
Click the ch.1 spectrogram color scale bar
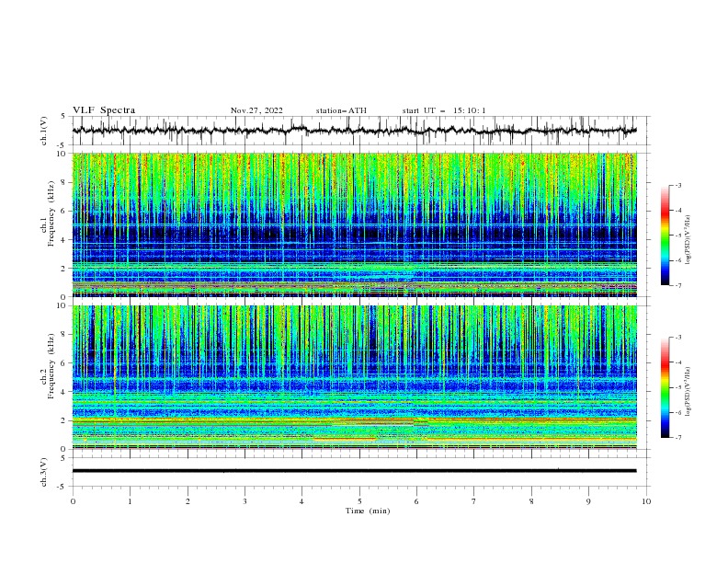pos(665,236)
